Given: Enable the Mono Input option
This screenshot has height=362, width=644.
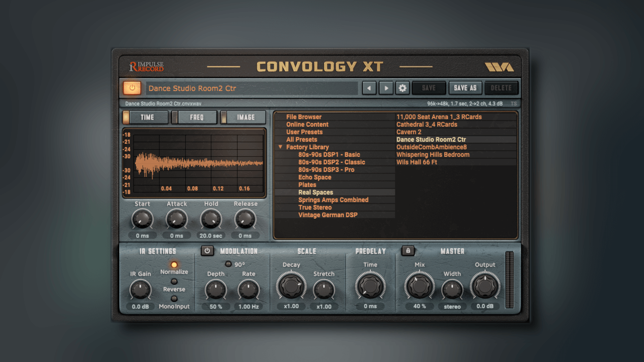Looking at the screenshot, I should pos(174,299).
